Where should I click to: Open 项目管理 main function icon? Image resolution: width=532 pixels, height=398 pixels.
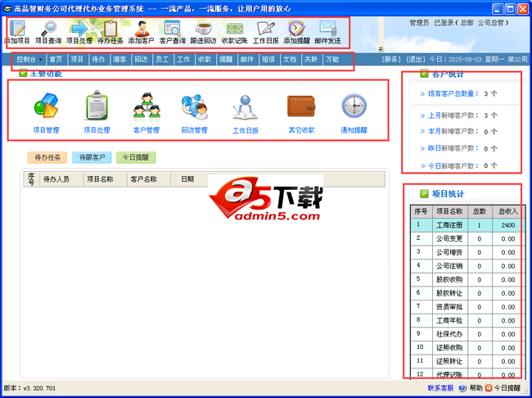[46, 106]
